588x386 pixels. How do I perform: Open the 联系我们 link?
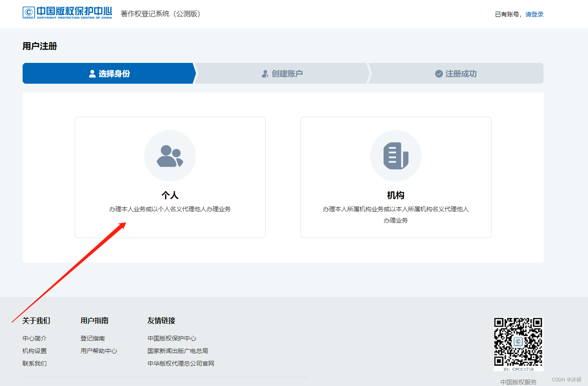click(34, 363)
